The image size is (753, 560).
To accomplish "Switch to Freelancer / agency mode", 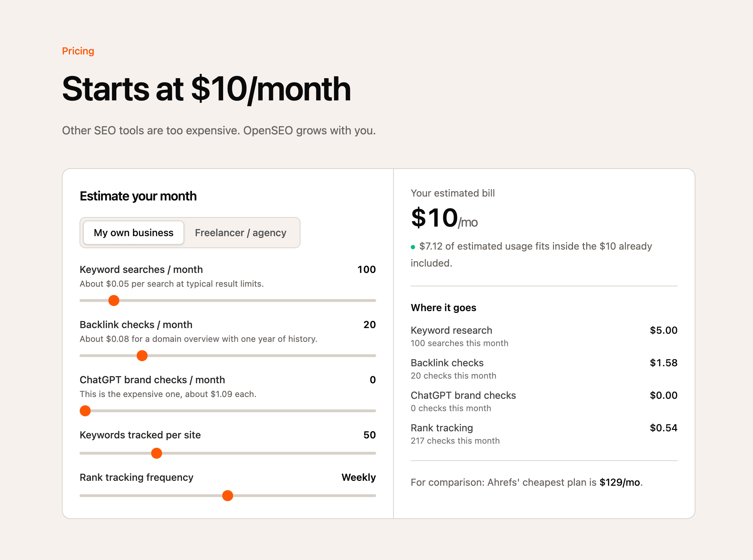I will pos(240,233).
